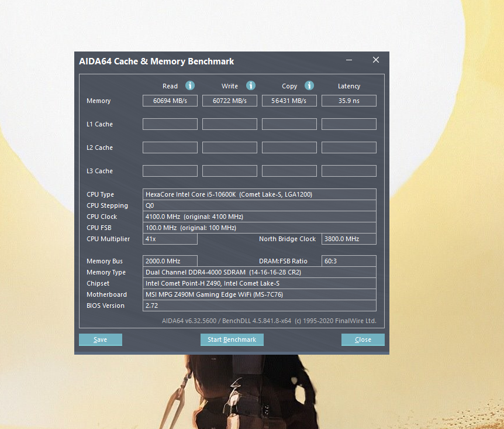Click the L2 Cache row label
The image size is (504, 429).
point(99,147)
